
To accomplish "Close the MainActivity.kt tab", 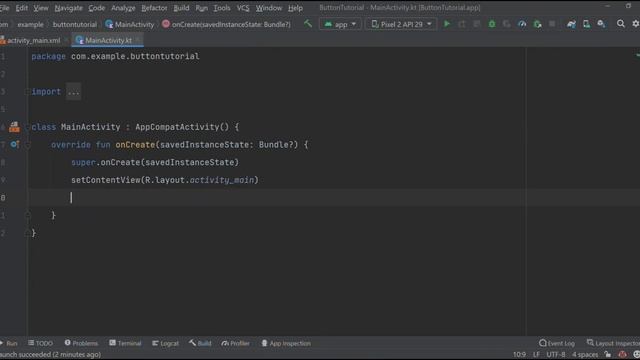I will (139, 40).
